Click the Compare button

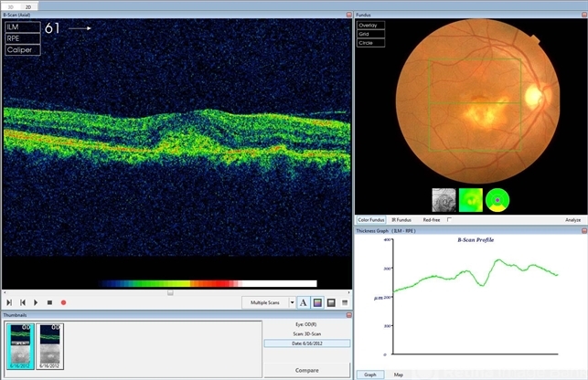(306, 370)
